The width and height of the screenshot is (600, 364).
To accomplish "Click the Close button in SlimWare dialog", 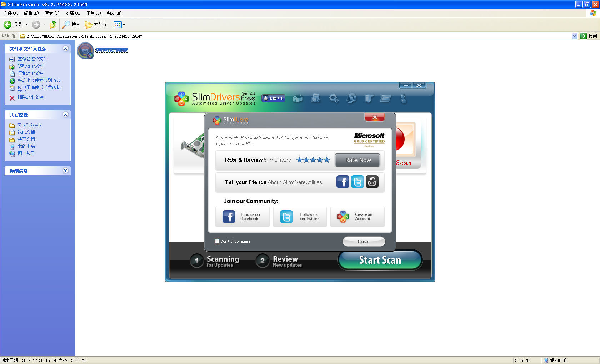I will [x=364, y=242].
